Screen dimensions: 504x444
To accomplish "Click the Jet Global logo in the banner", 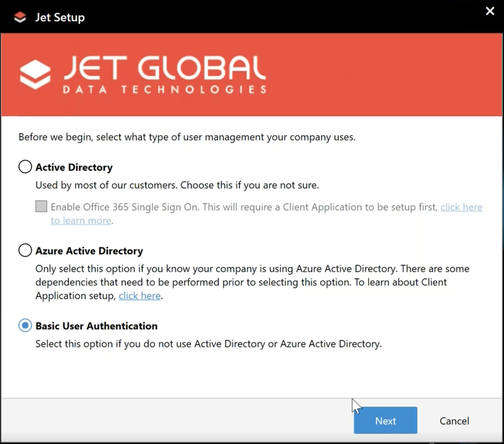I will [143, 74].
